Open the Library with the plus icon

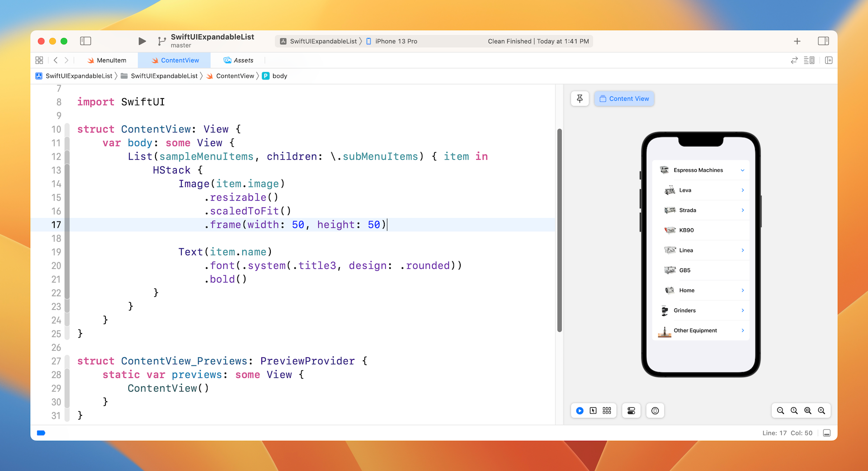pos(797,41)
